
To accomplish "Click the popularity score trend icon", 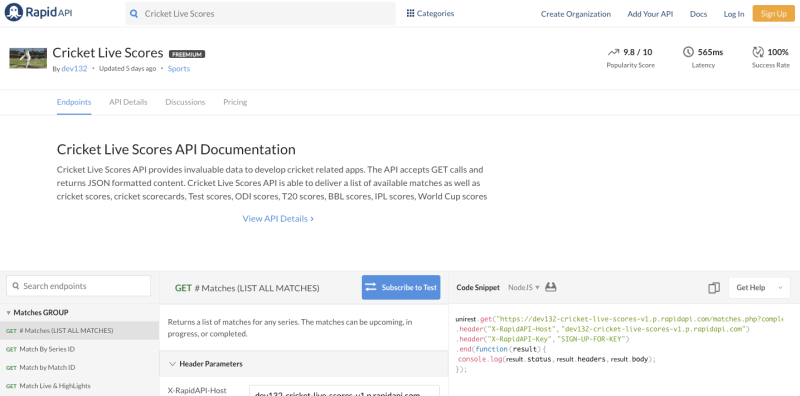I will click(613, 52).
